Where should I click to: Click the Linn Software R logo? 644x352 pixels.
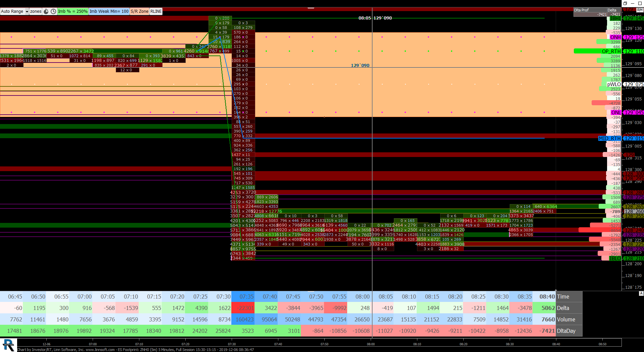point(8,345)
